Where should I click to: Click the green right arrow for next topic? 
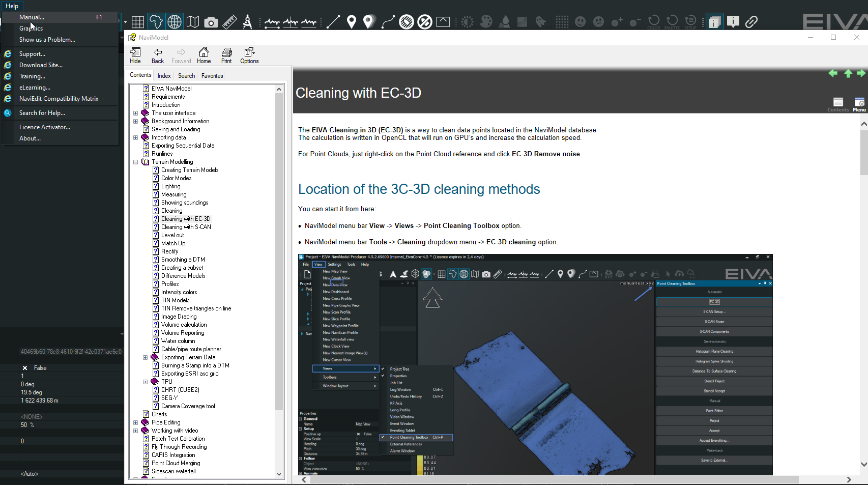tap(861, 73)
